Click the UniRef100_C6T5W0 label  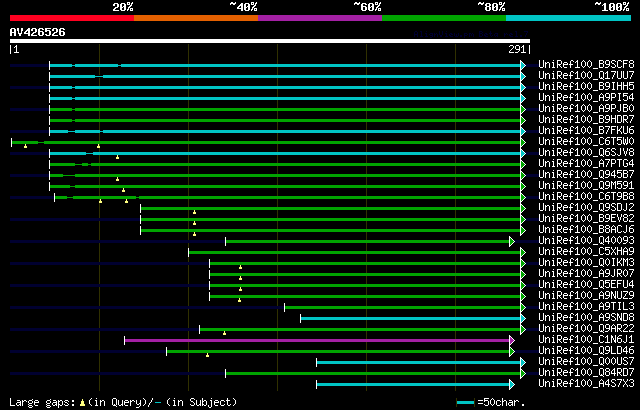(586, 142)
